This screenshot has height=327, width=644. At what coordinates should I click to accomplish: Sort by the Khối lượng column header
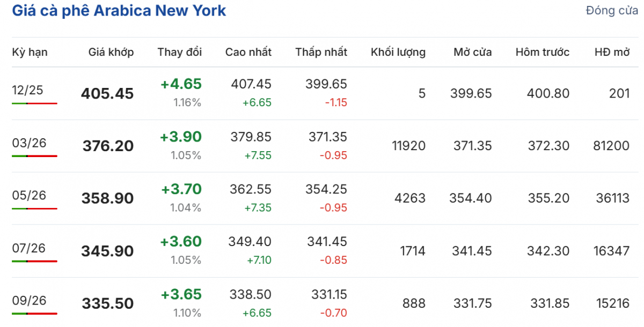click(398, 52)
